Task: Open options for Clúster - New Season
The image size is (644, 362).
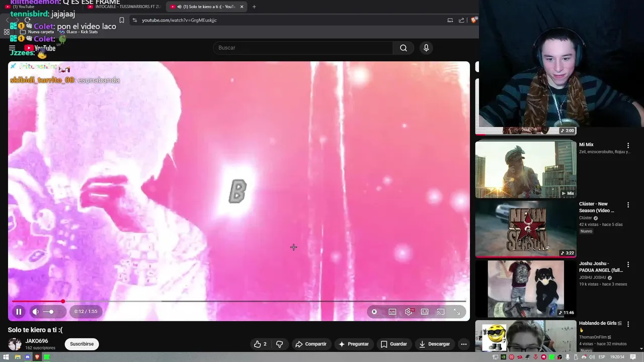Action: pos(628,205)
